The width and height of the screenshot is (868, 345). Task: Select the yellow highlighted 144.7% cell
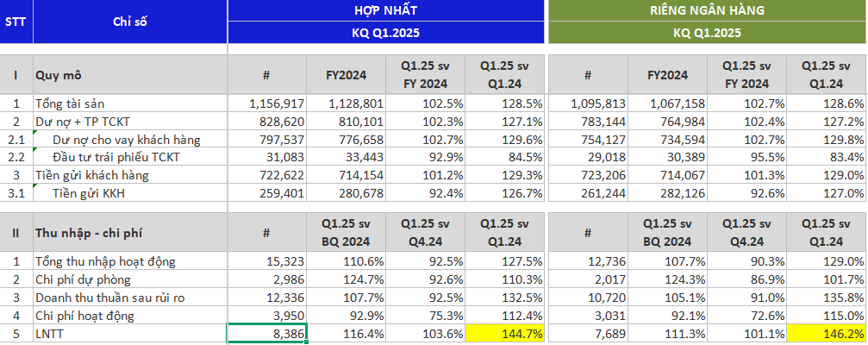point(504,333)
